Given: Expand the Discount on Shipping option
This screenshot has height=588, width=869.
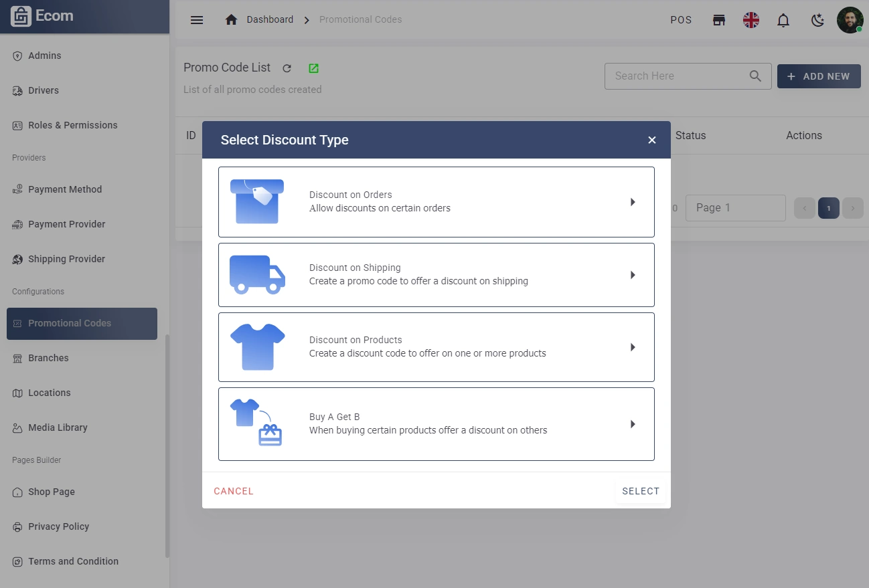Looking at the screenshot, I should coord(633,275).
